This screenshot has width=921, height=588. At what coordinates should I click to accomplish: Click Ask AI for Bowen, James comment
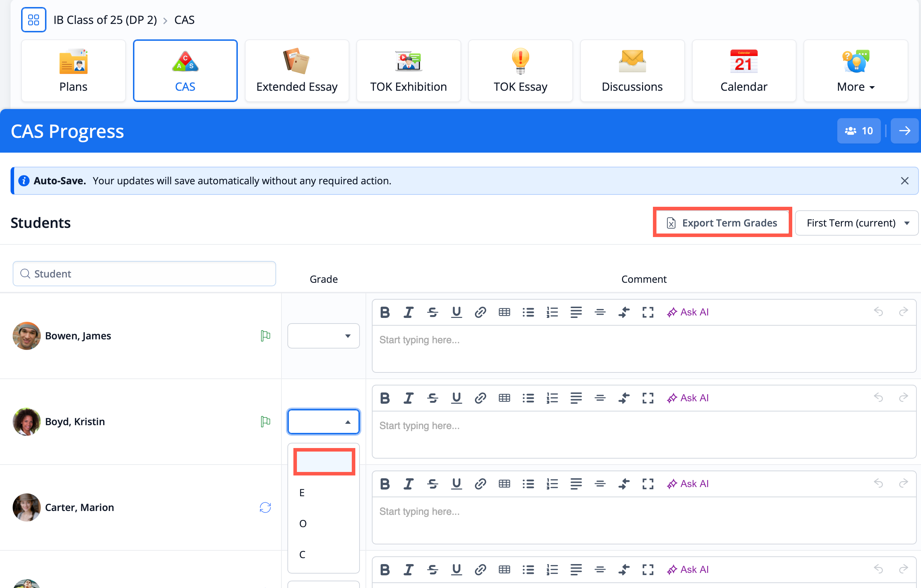[688, 312]
